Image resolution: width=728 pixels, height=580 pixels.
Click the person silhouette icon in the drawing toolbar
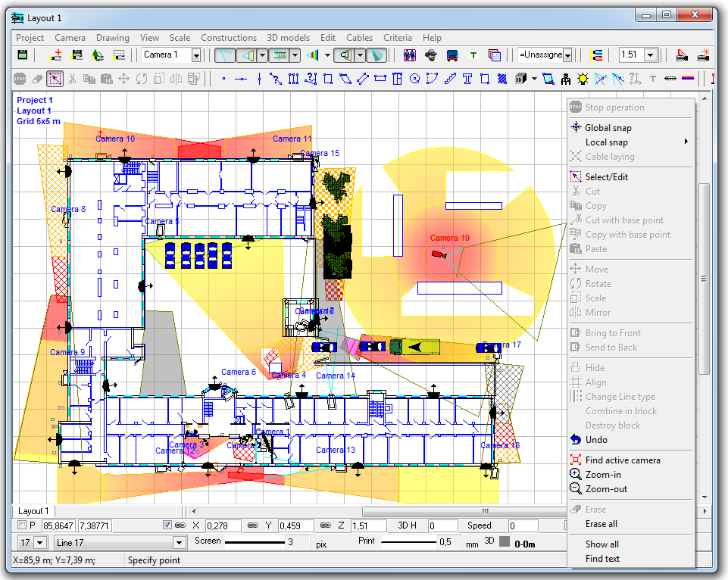tap(565, 79)
